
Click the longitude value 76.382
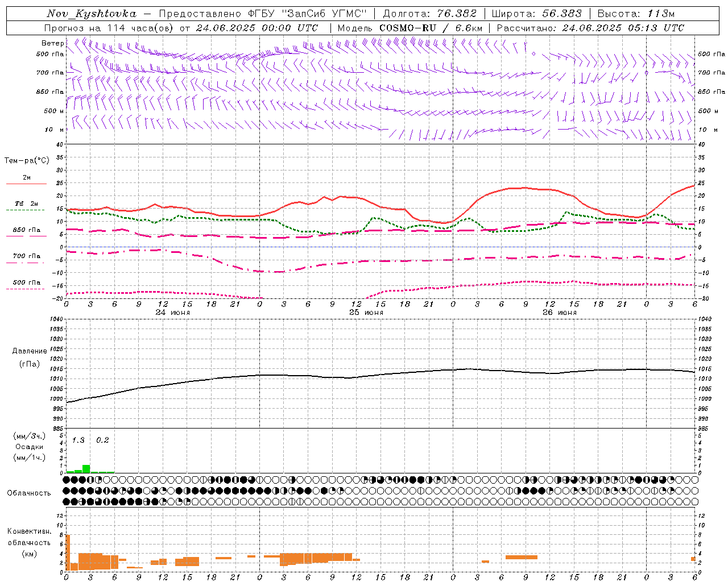pos(457,14)
